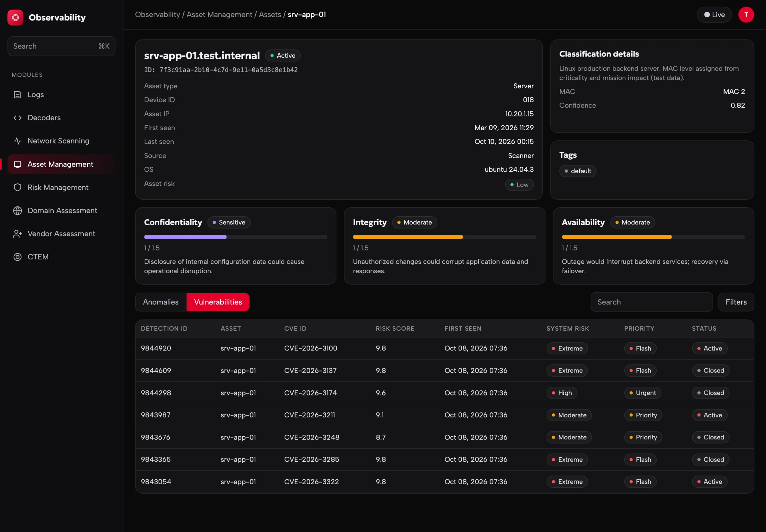The image size is (766, 532).
Task: Focus the sidebar Search field
Action: tap(61, 46)
